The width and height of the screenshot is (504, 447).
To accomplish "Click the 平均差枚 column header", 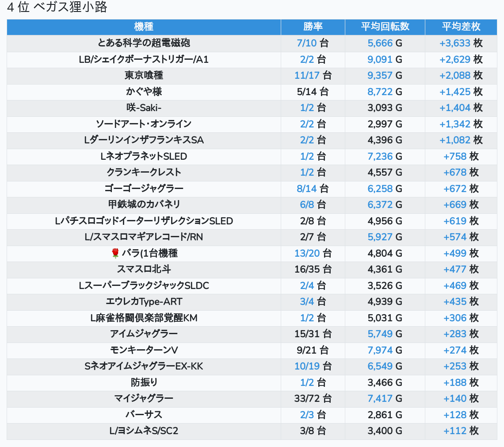I will [461, 27].
